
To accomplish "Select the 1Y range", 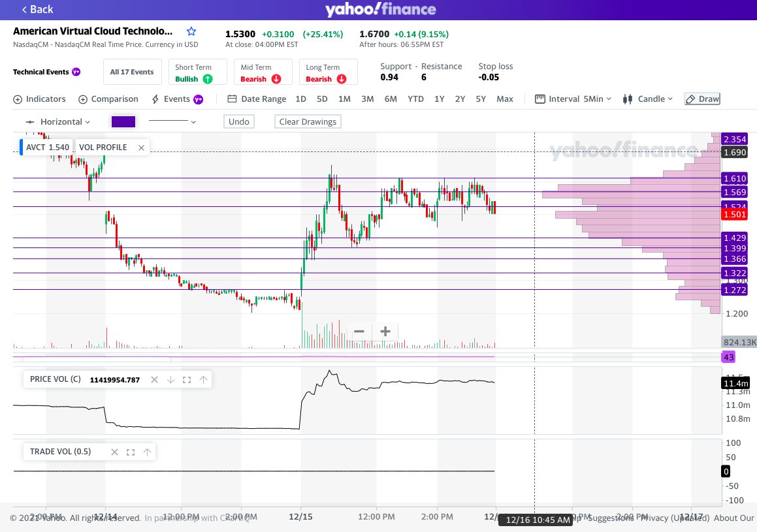I will pos(439,99).
